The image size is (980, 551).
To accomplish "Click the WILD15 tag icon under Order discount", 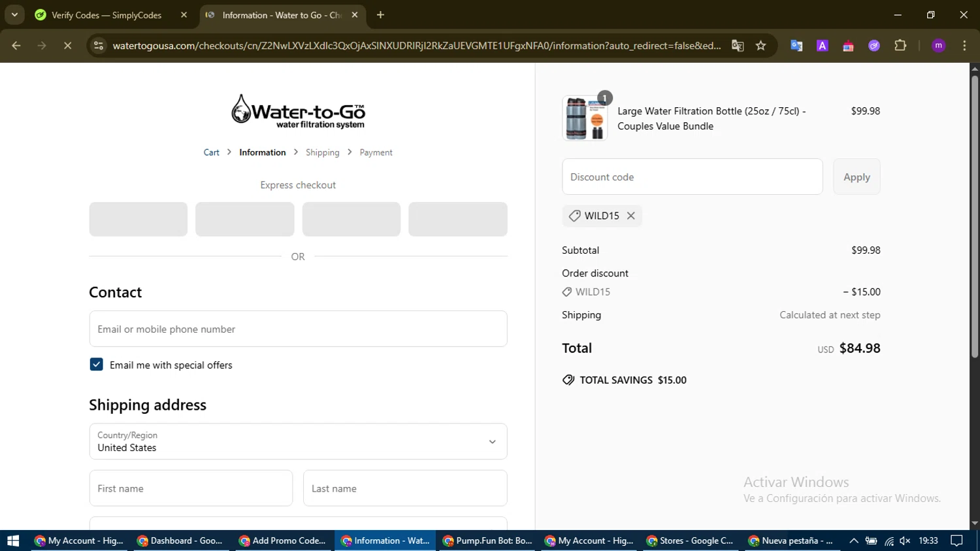I will click(566, 292).
